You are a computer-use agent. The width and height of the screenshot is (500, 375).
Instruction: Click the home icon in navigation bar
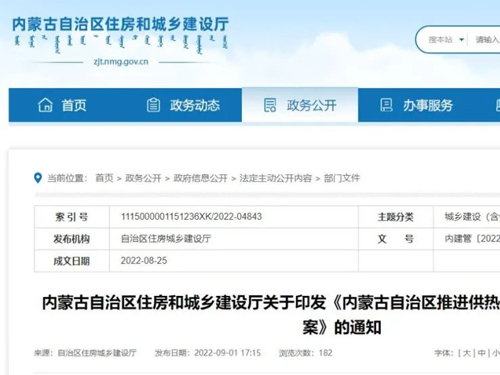(x=45, y=105)
